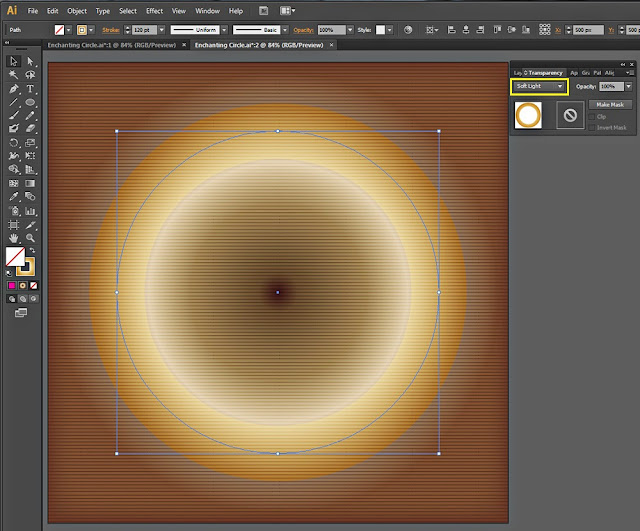
Task: Select the Direct Selection tool
Action: pyautogui.click(x=31, y=61)
